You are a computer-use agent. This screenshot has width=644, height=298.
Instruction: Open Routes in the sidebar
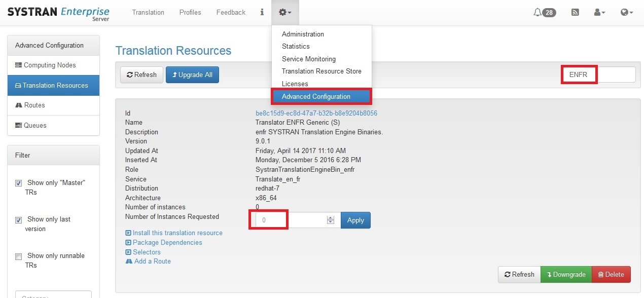coord(53,105)
